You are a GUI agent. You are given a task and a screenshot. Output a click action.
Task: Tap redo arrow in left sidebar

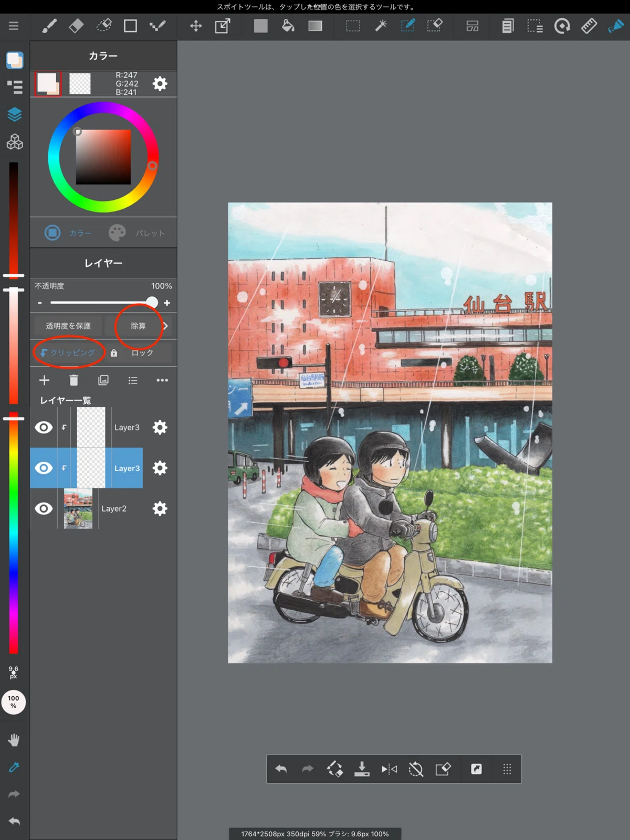point(14,794)
